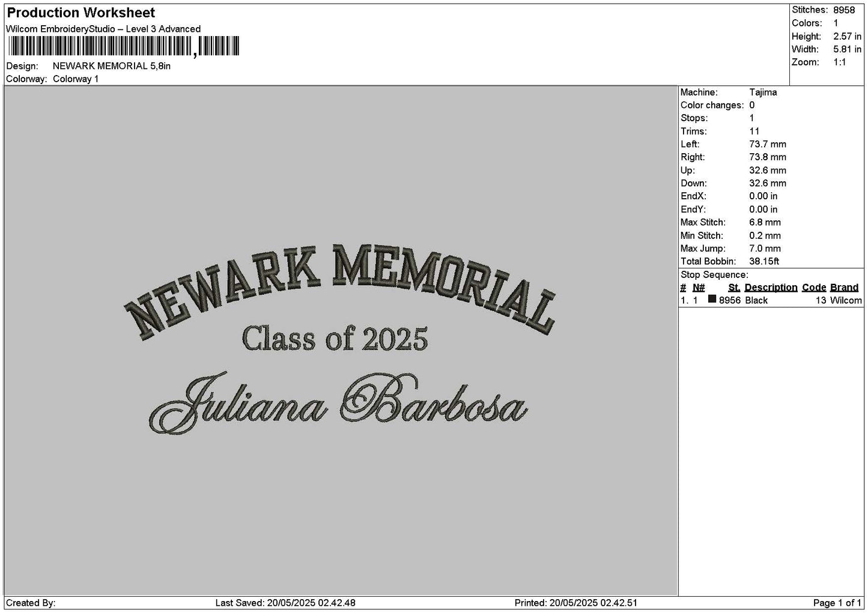The image size is (868, 613).
Task: Click the 'Created By:' footer label
Action: coord(31,603)
